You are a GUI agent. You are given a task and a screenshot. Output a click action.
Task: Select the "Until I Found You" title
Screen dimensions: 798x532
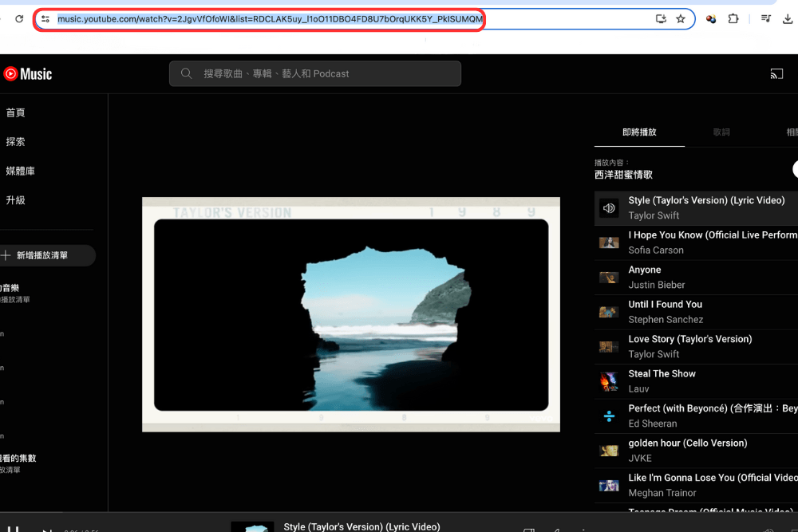(x=666, y=304)
